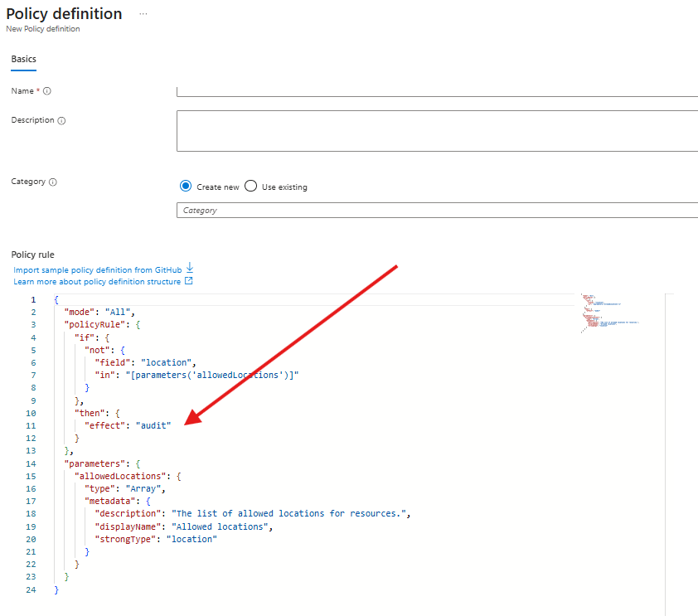Click inside the Description text area
This screenshot has height=616, width=698.
coord(437,131)
